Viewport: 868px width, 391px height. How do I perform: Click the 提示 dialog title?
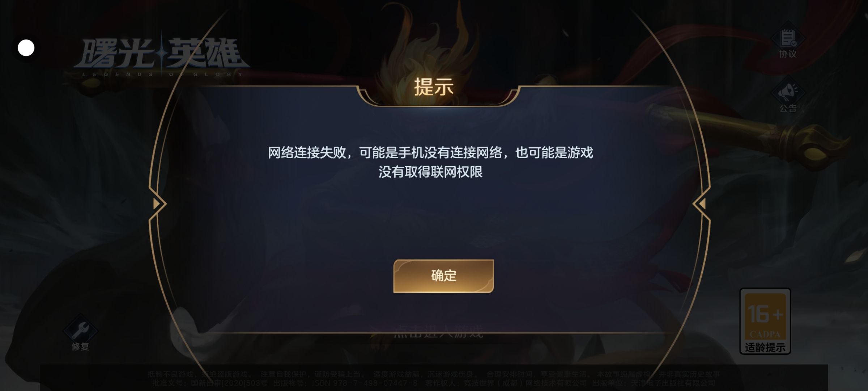pos(434,87)
